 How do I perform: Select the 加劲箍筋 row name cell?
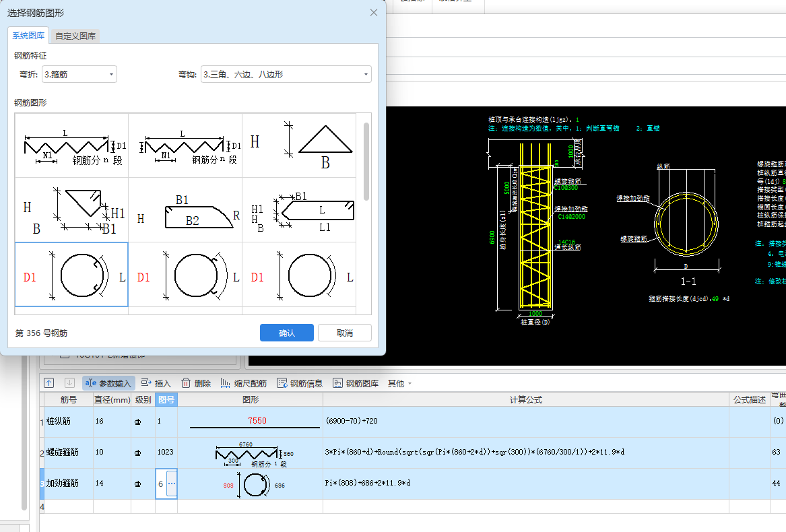coord(69,484)
